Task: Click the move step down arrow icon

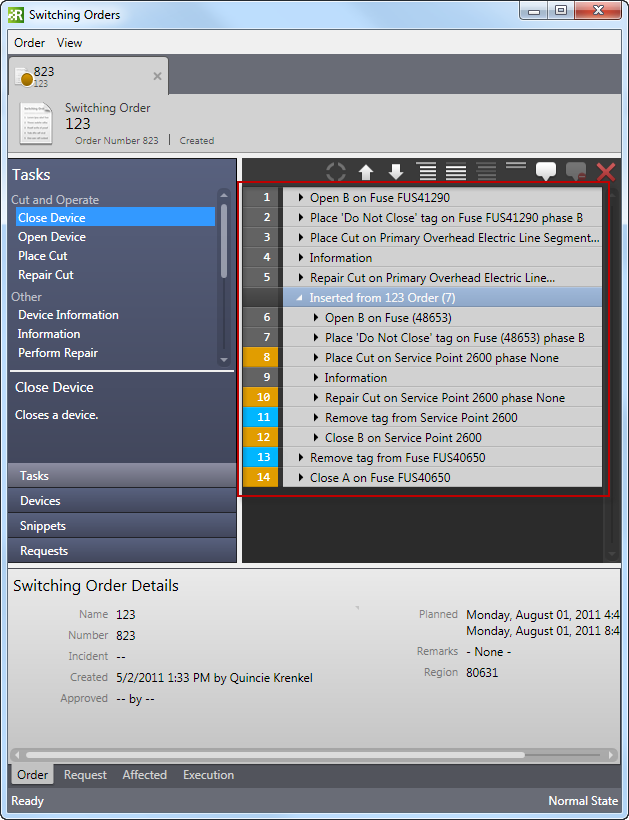Action: [396, 172]
